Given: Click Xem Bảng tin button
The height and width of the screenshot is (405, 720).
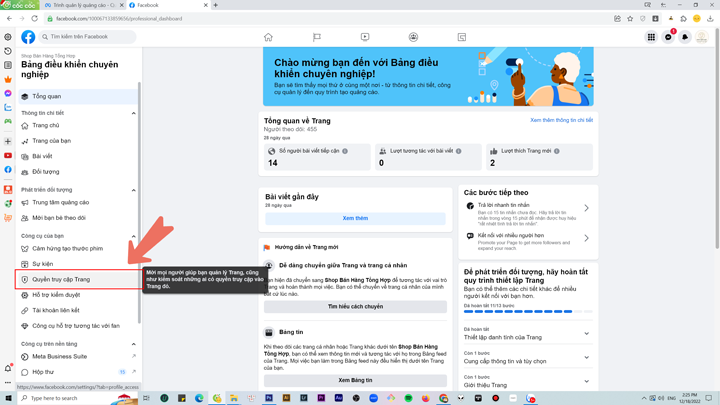Looking at the screenshot, I should point(355,381).
